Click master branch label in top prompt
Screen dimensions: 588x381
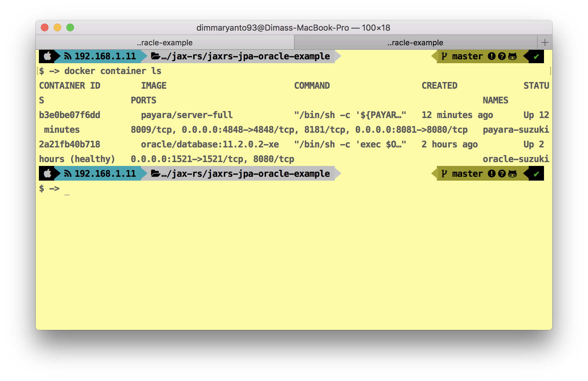point(467,56)
